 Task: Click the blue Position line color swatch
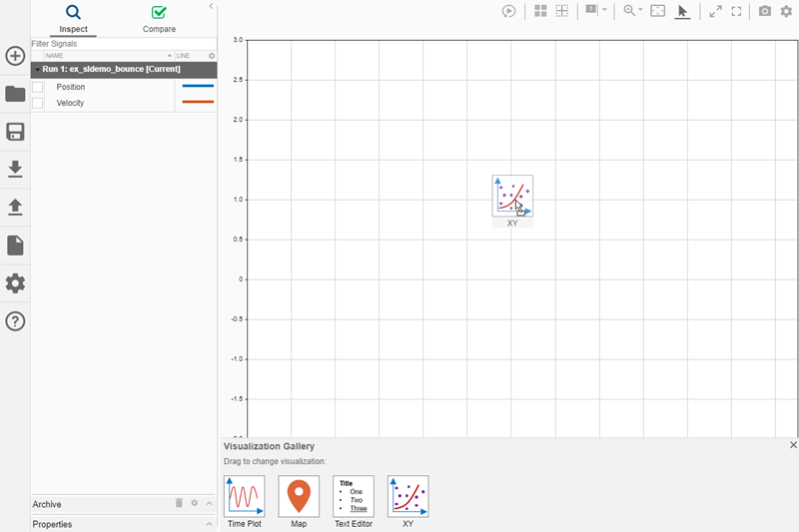click(198, 86)
